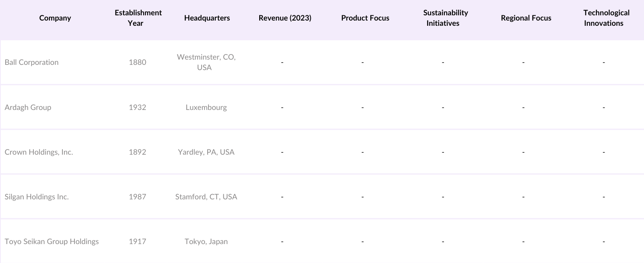Click the Establishment Year column header
Viewport: 644px width, 263px height.
click(x=138, y=18)
